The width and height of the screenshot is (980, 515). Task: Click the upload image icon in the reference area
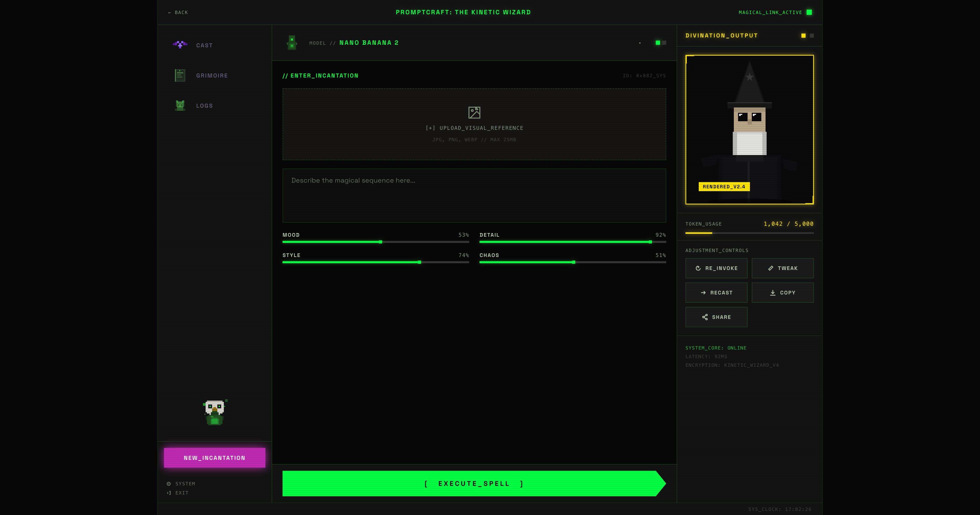point(474,112)
